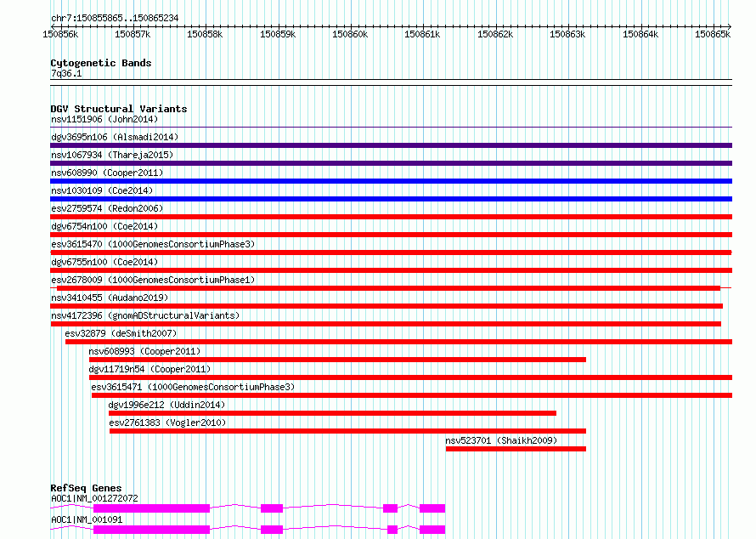This screenshot has width=756, height=539.
Task: Select the 7q36.1 cytogenetic band label
Action: (66, 73)
